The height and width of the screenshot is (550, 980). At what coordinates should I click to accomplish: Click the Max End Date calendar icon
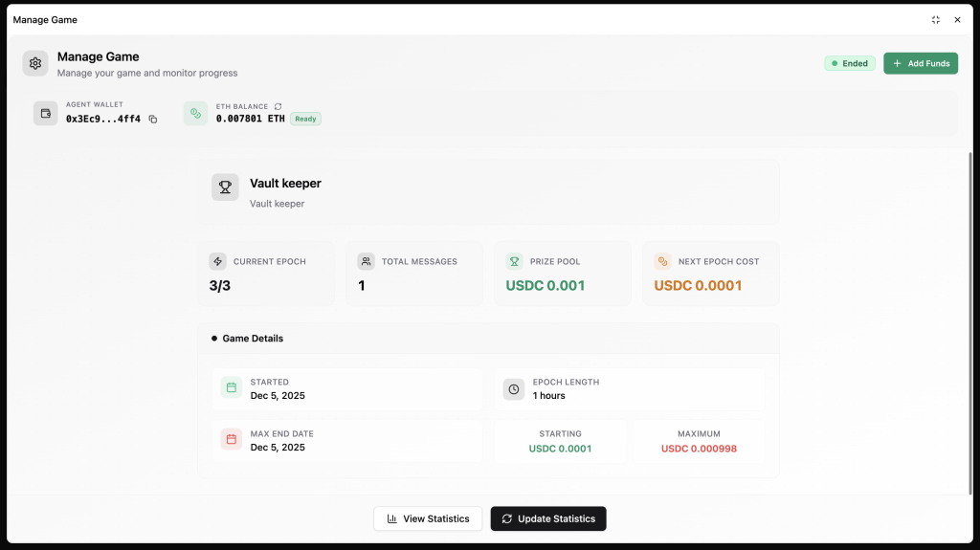pyautogui.click(x=231, y=439)
